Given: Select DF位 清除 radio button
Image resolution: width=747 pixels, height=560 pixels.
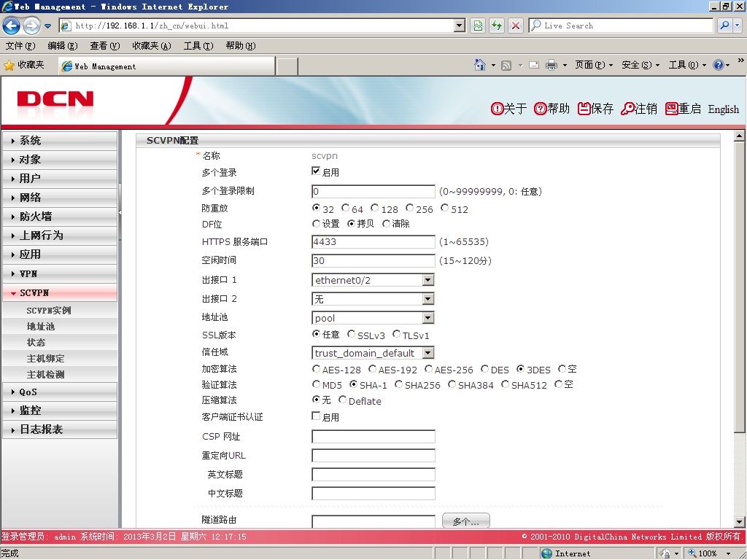Looking at the screenshot, I should 387,223.
